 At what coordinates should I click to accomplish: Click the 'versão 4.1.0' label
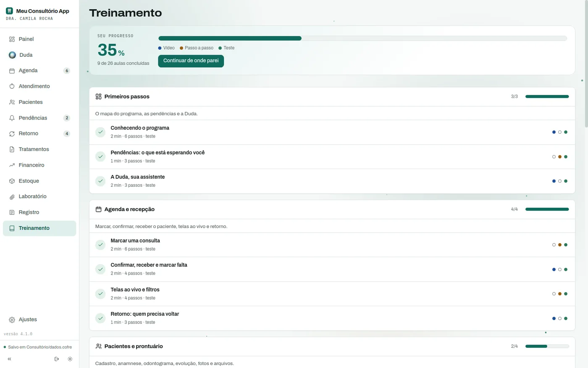point(18,334)
